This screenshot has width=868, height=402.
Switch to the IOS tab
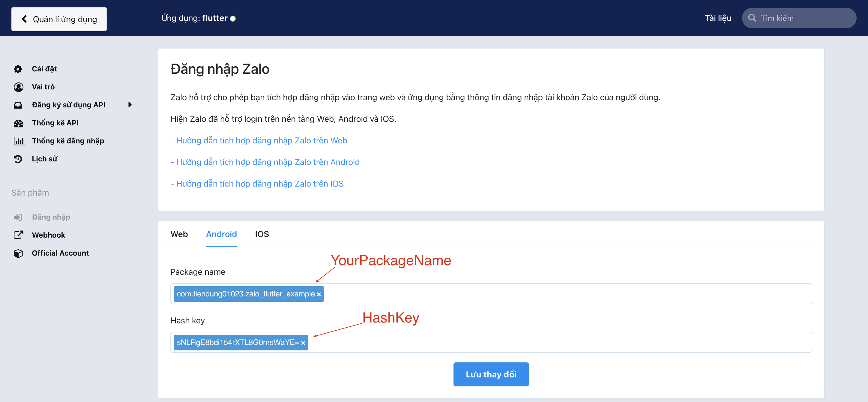coord(262,234)
